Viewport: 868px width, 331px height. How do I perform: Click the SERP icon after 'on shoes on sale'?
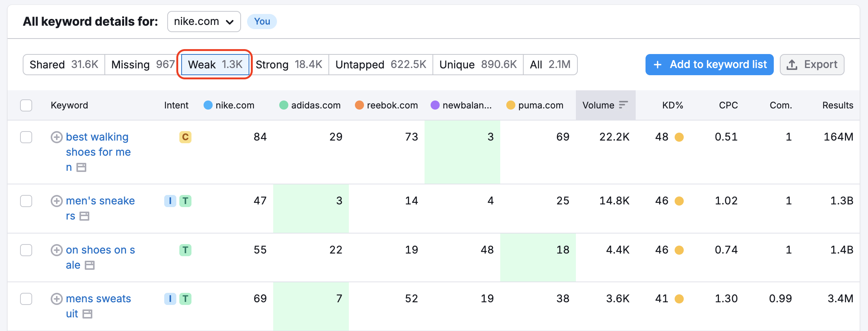(90, 265)
